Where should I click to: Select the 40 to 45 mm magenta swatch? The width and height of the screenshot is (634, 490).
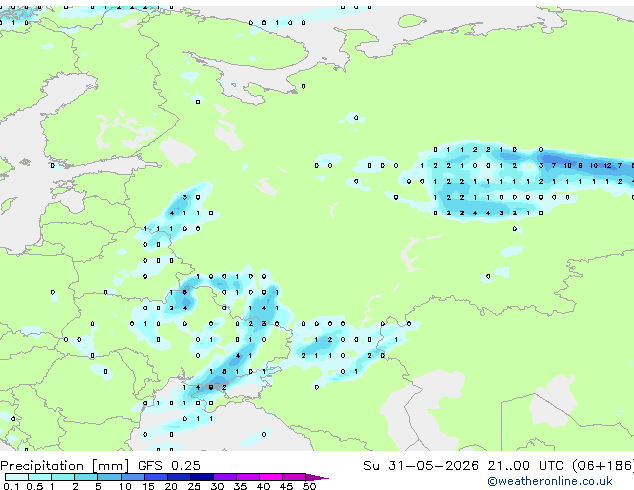pos(271,477)
